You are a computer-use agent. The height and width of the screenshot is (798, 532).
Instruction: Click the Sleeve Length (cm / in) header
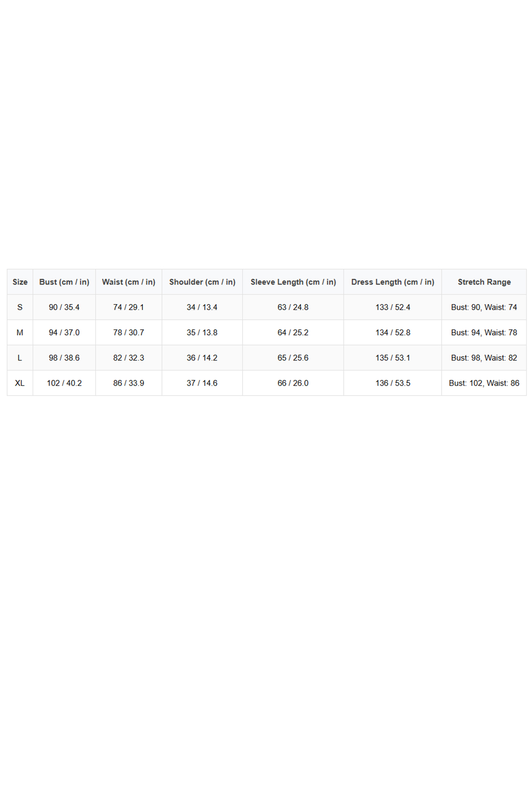tap(293, 282)
